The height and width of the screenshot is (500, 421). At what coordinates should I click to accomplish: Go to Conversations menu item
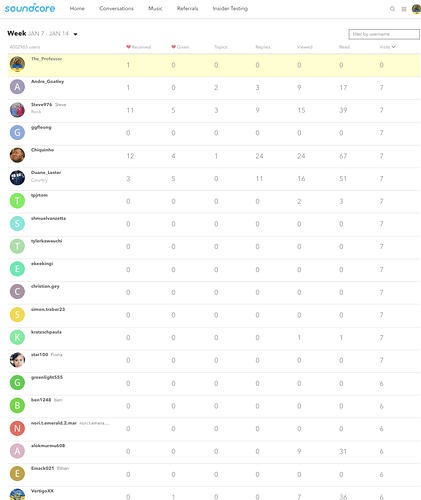tap(116, 8)
